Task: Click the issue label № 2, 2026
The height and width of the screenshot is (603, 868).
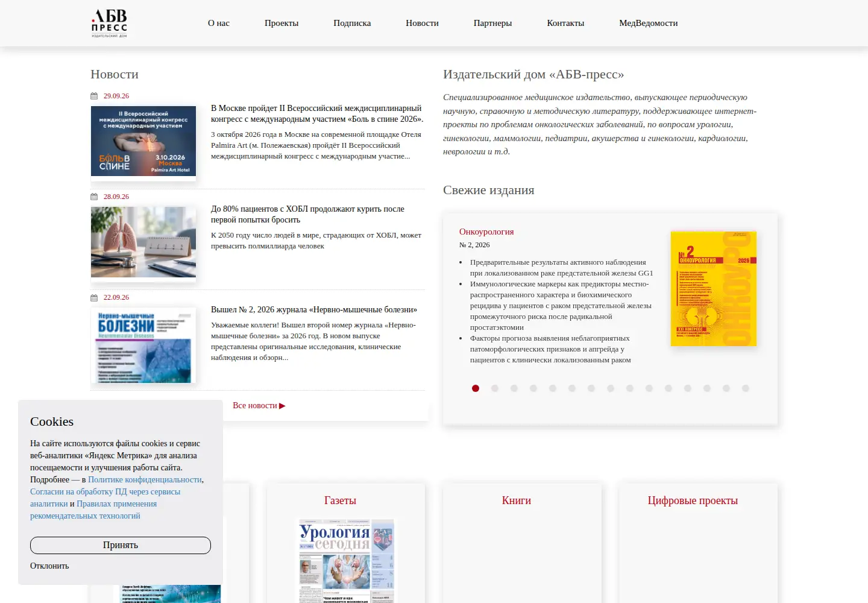Action: point(474,245)
